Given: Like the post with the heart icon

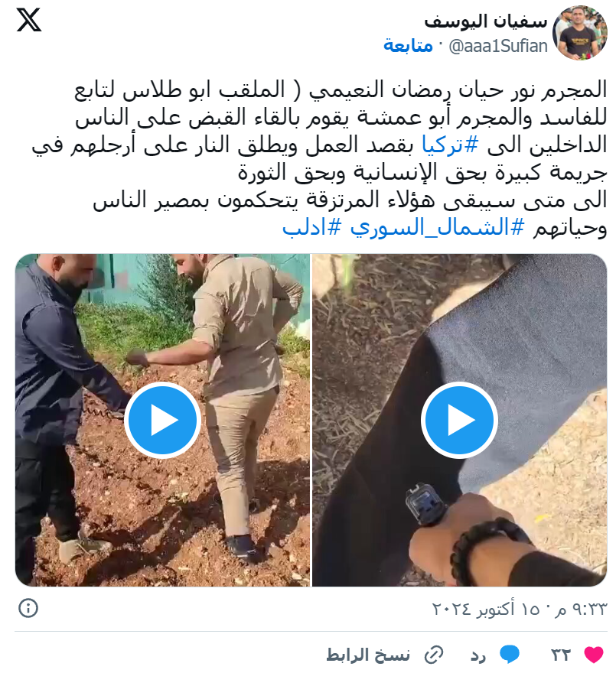Looking at the screenshot, I should point(594,655).
